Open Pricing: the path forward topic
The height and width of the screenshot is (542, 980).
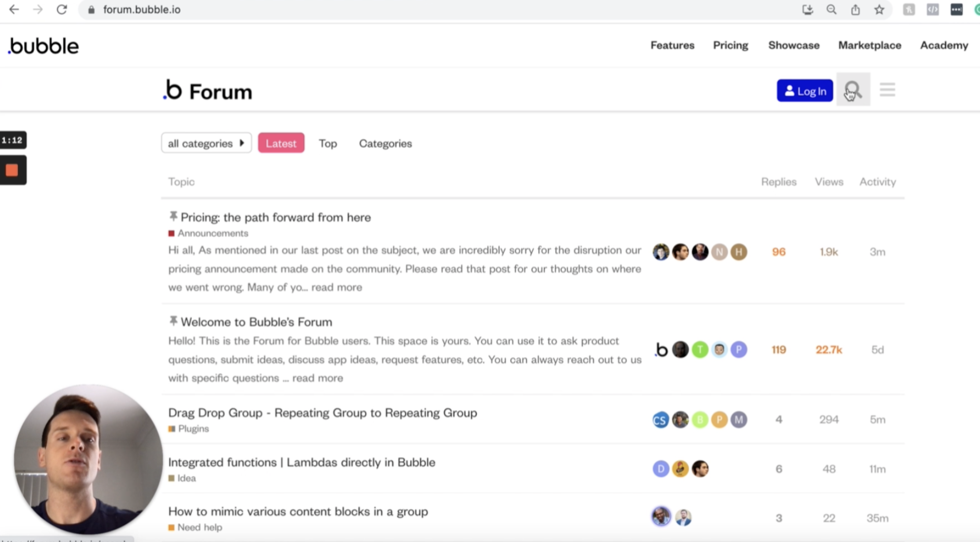click(x=275, y=217)
